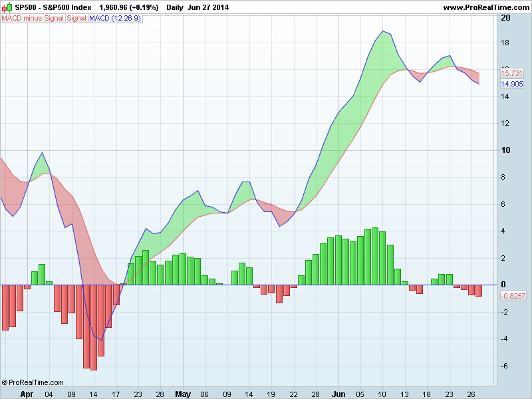
Task: Click the blue value box showing 14.905
Action: (x=512, y=84)
